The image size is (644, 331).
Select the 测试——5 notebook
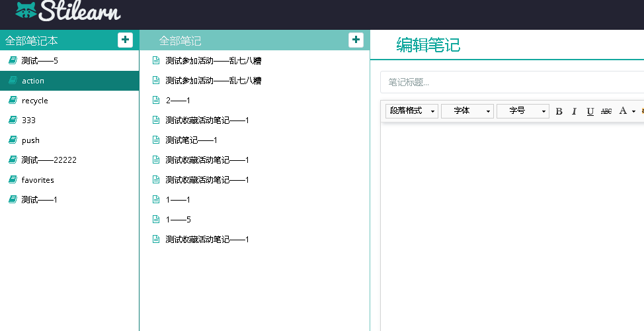pyautogui.click(x=69, y=61)
